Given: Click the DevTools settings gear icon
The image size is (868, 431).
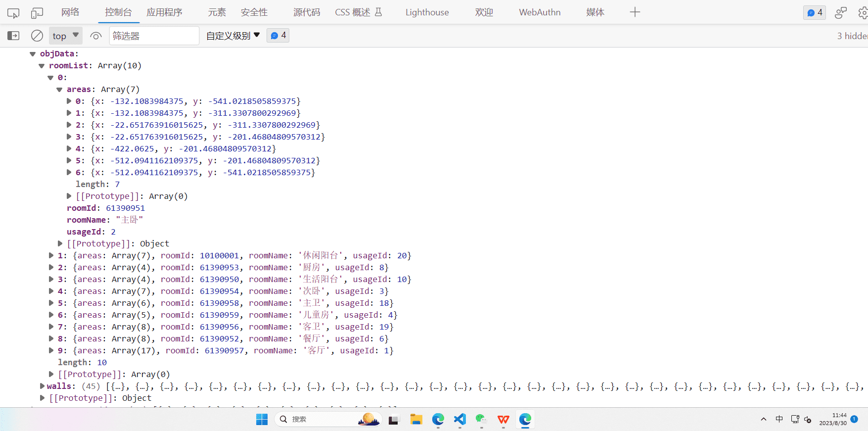Looking at the screenshot, I should 863,13.
